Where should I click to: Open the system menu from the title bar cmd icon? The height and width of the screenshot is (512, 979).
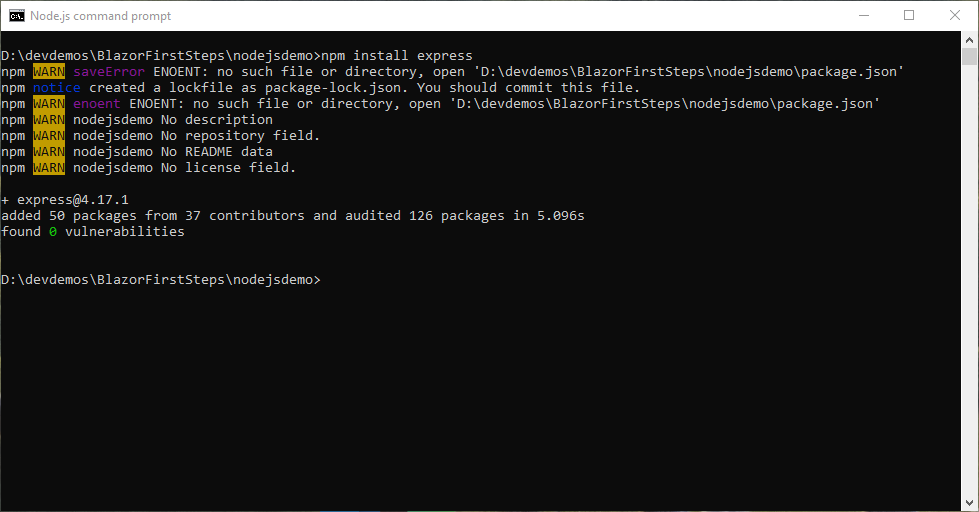[17, 16]
